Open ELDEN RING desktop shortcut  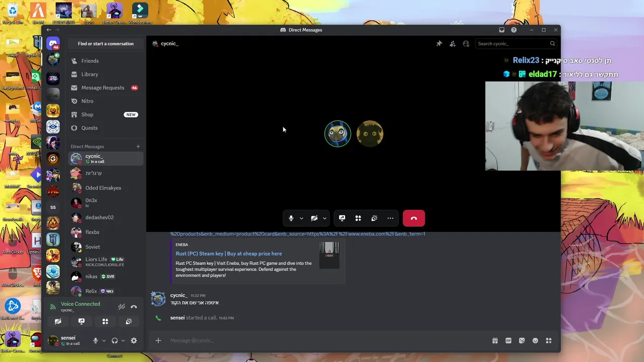click(x=63, y=13)
